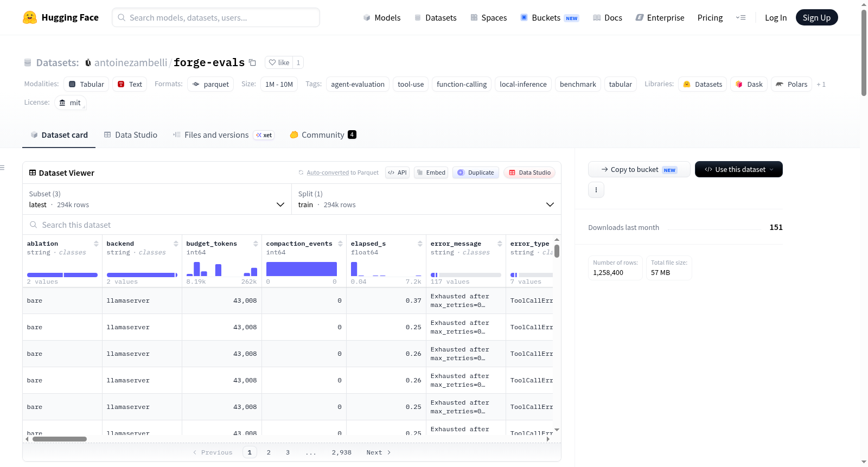Open the antoinezambelli profile link
This screenshot has width=868, height=467.
(131, 63)
